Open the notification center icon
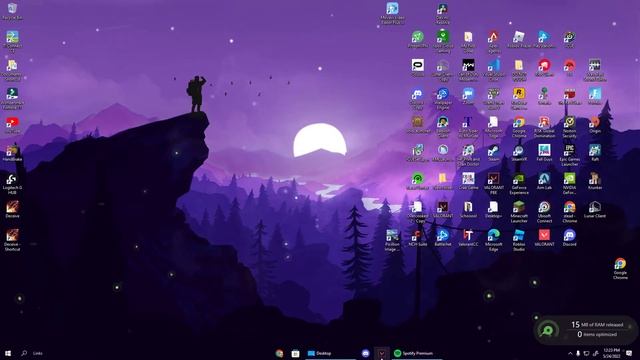640x360 pixels. click(x=629, y=353)
